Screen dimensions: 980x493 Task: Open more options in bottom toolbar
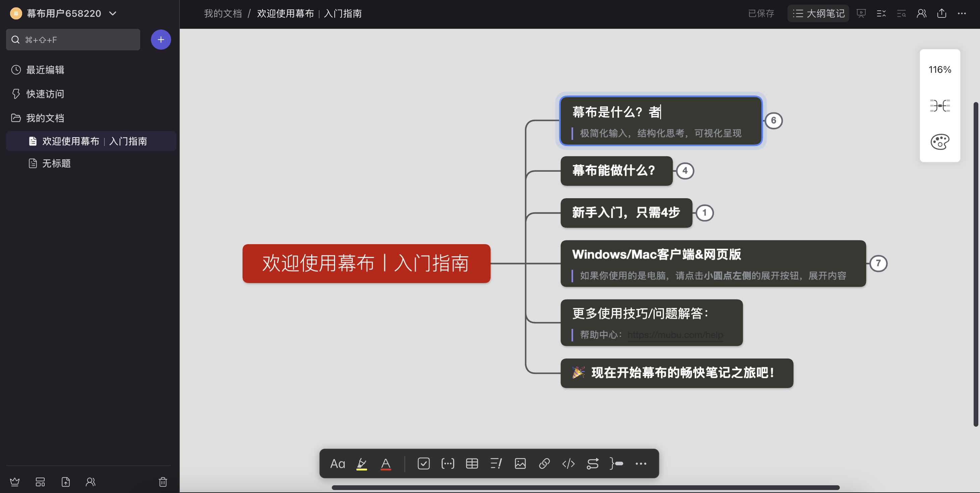tap(641, 463)
